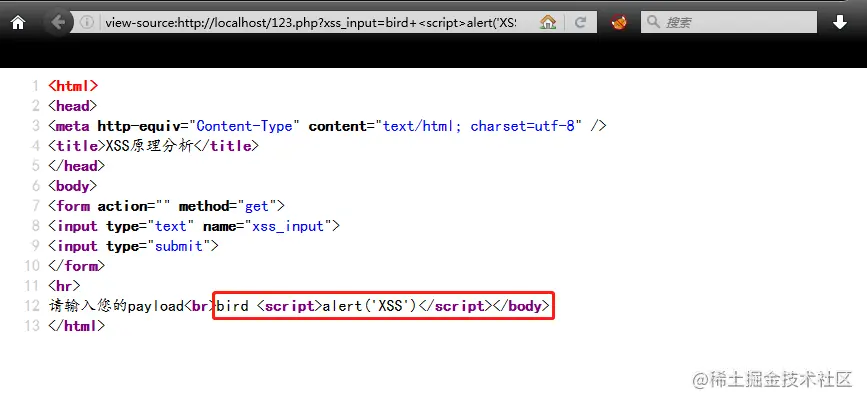Click the white Home icon in toolbar
The image size is (867, 404).
point(18,23)
